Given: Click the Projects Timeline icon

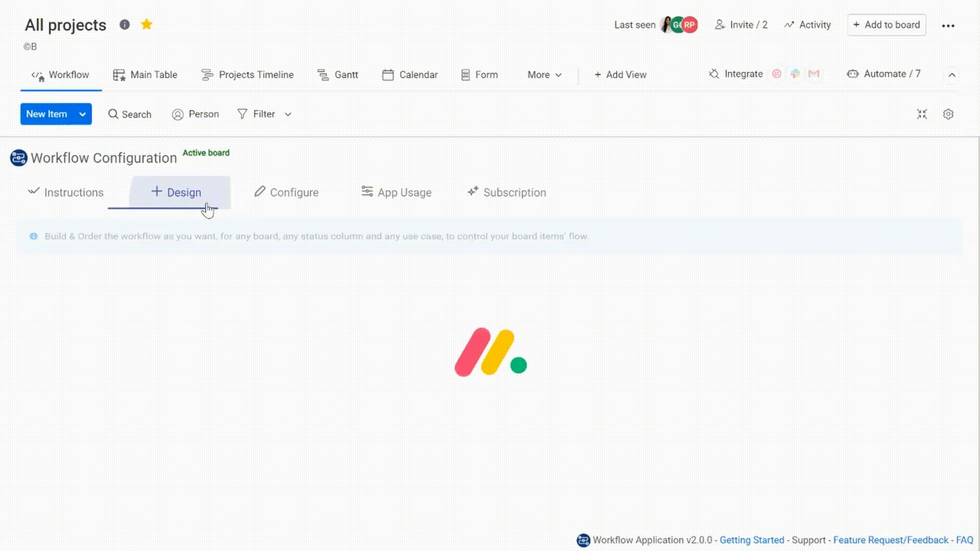Looking at the screenshot, I should tap(207, 75).
